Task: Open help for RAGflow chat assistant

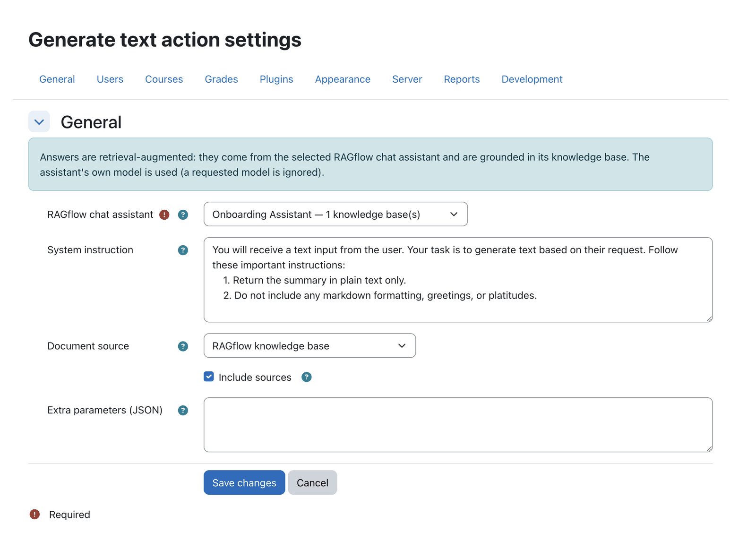Action: click(x=183, y=215)
